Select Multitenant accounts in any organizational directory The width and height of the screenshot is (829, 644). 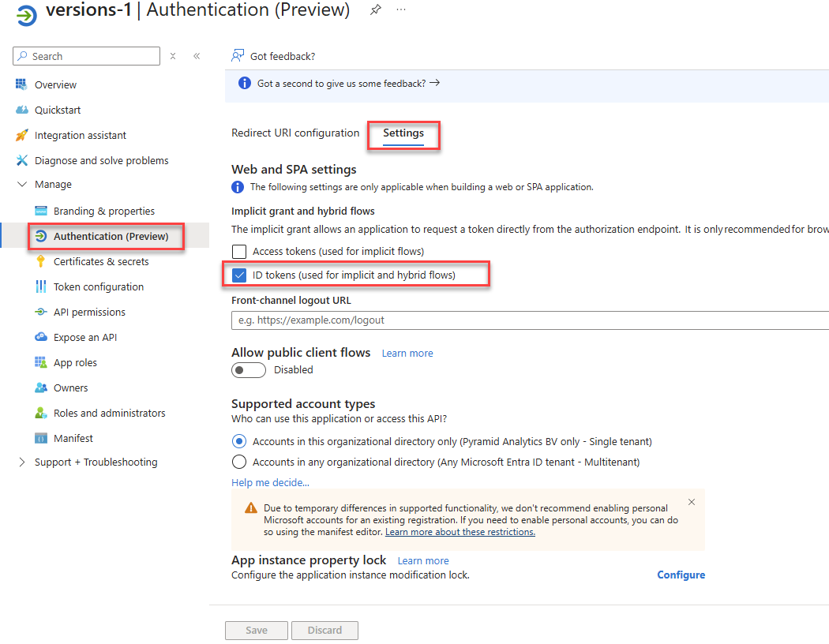coord(239,462)
